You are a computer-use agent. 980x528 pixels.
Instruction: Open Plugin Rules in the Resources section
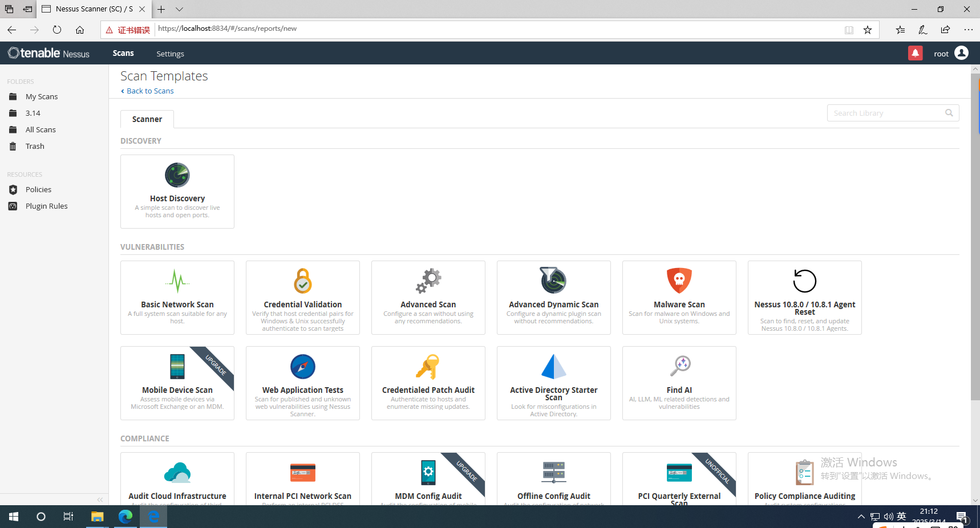point(46,206)
